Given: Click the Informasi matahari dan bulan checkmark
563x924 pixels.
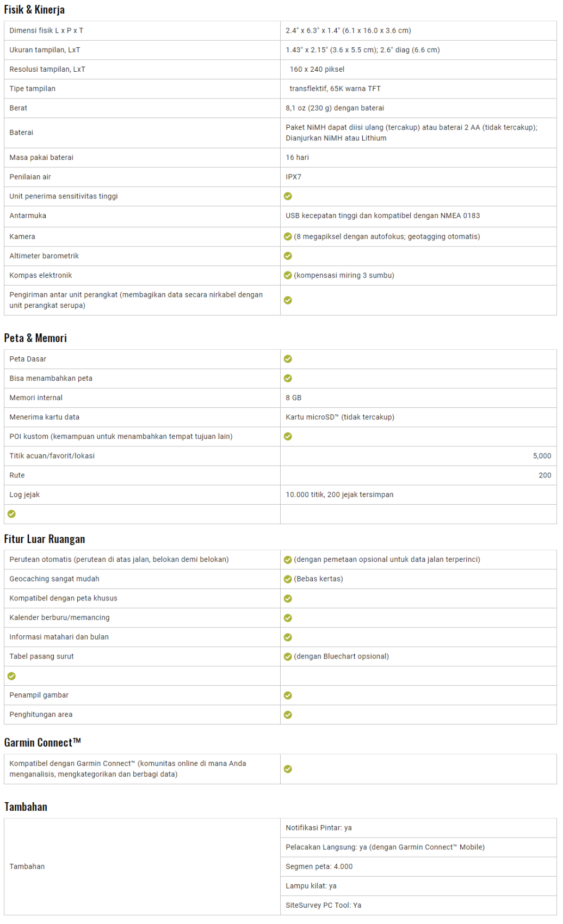Looking at the screenshot, I should [288, 637].
